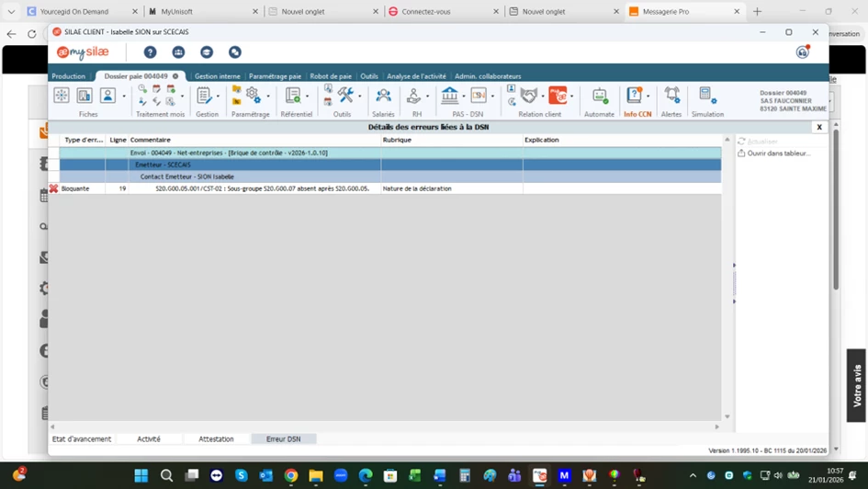Open the Paramétrage paie menu
This screenshot has width=868, height=489.
[x=276, y=76]
